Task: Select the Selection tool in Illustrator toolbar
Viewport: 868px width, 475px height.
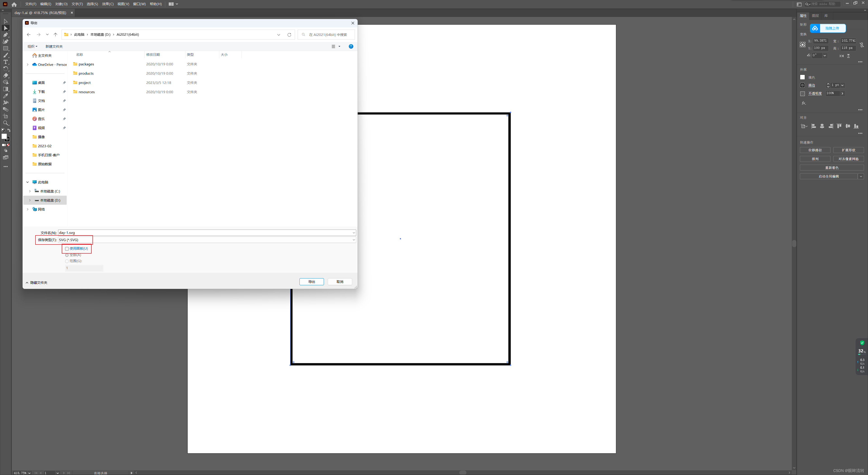Action: coord(6,21)
